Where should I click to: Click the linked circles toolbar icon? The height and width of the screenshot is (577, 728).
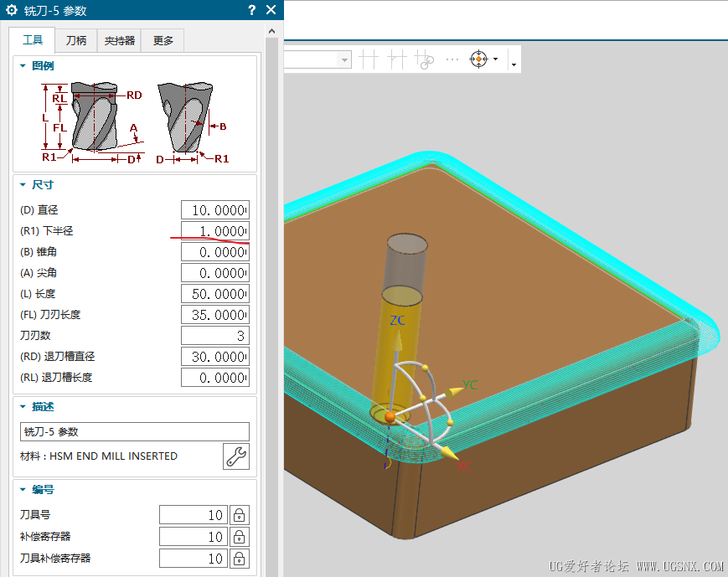click(x=425, y=59)
